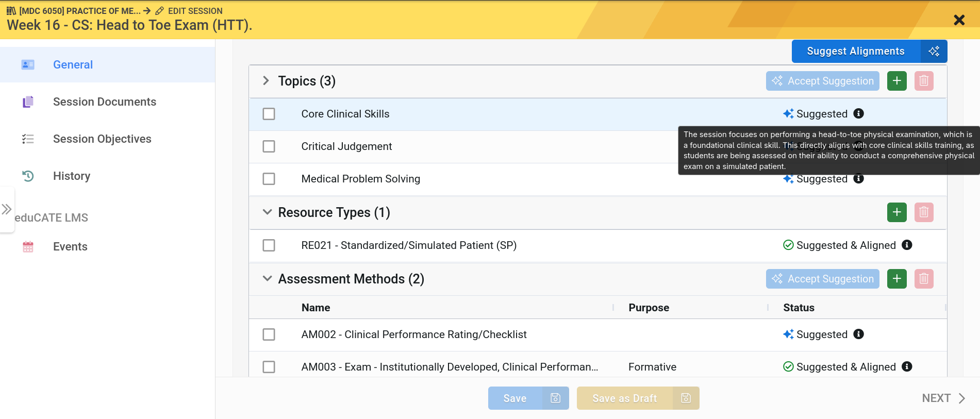The height and width of the screenshot is (419, 980).
Task: Check the Medical Problem Solving checkbox
Action: point(269,179)
